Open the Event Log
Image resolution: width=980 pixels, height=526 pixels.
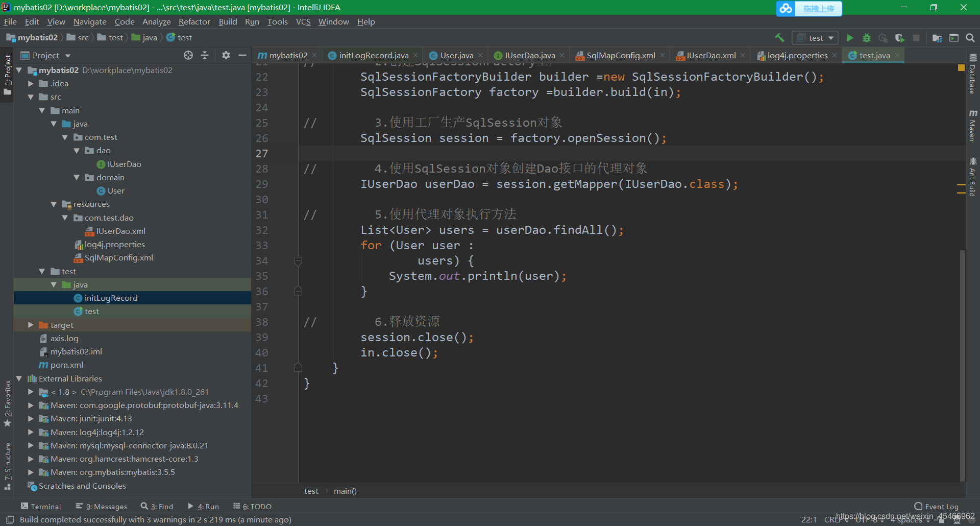[936, 506]
